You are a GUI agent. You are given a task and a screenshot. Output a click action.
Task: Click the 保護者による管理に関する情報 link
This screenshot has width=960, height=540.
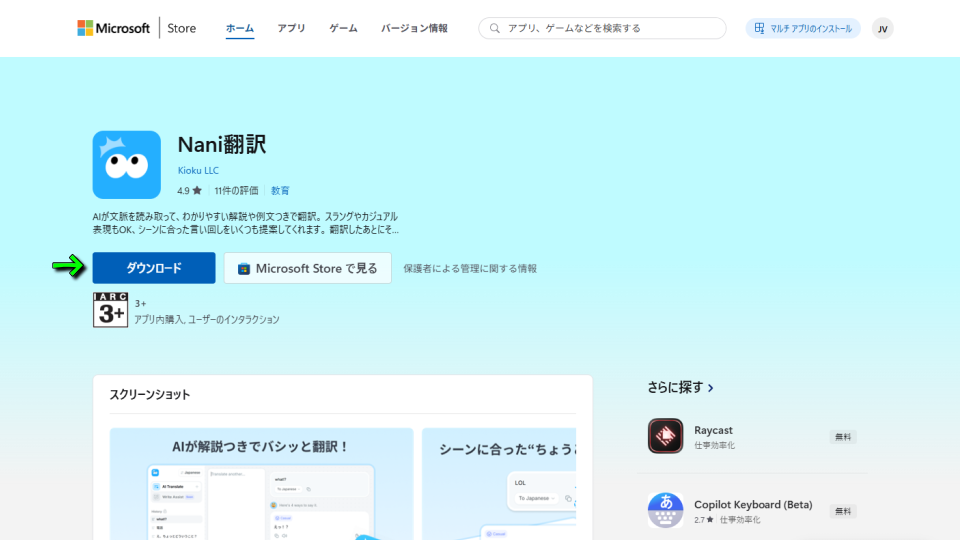click(470, 268)
